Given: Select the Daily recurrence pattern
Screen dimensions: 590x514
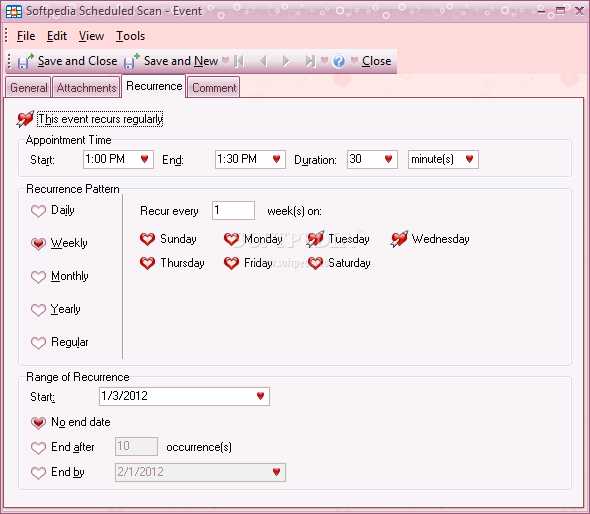Looking at the screenshot, I should point(38,211).
